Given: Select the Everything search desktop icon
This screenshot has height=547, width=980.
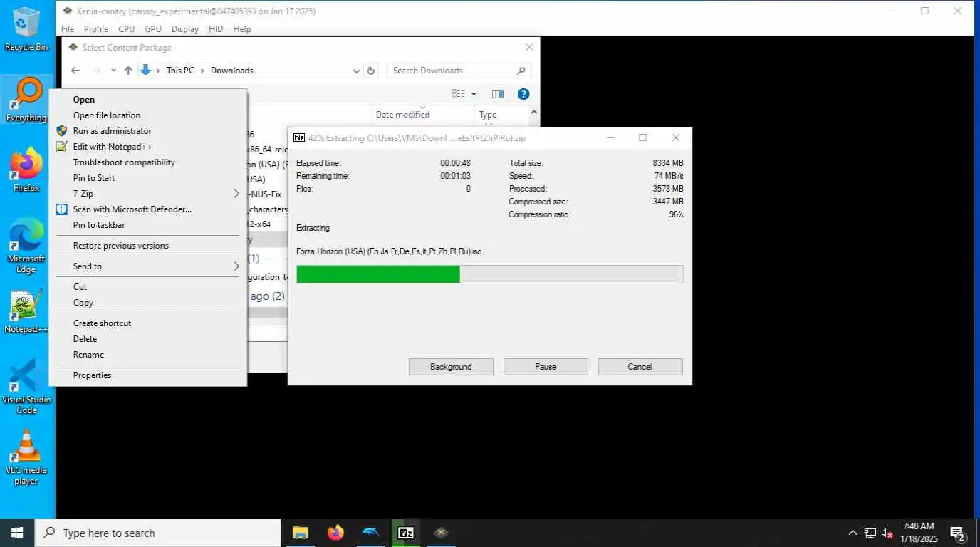Looking at the screenshot, I should click(x=26, y=100).
